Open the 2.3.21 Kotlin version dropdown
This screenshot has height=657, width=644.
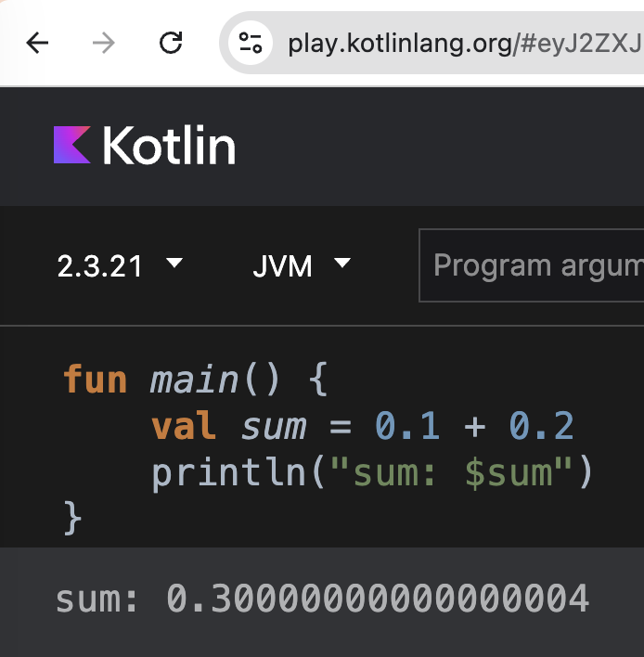[120, 265]
